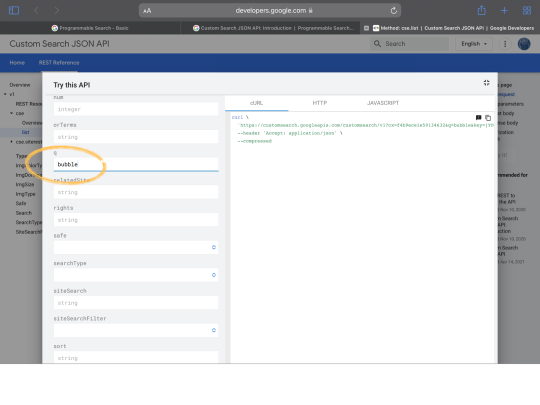Click the num integer field
This screenshot has width=540, height=405.
tap(136, 109)
